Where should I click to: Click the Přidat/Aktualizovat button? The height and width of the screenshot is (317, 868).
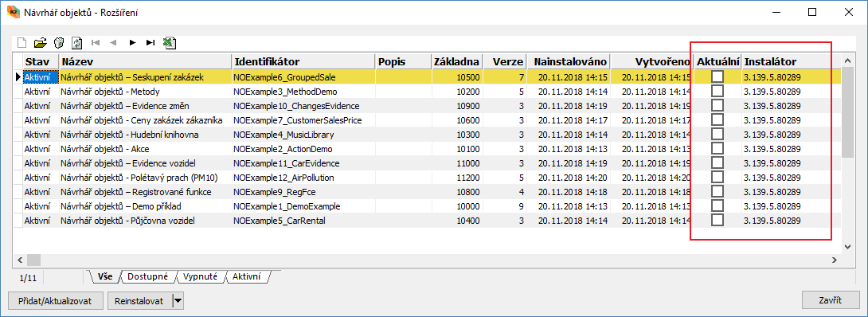[56, 300]
